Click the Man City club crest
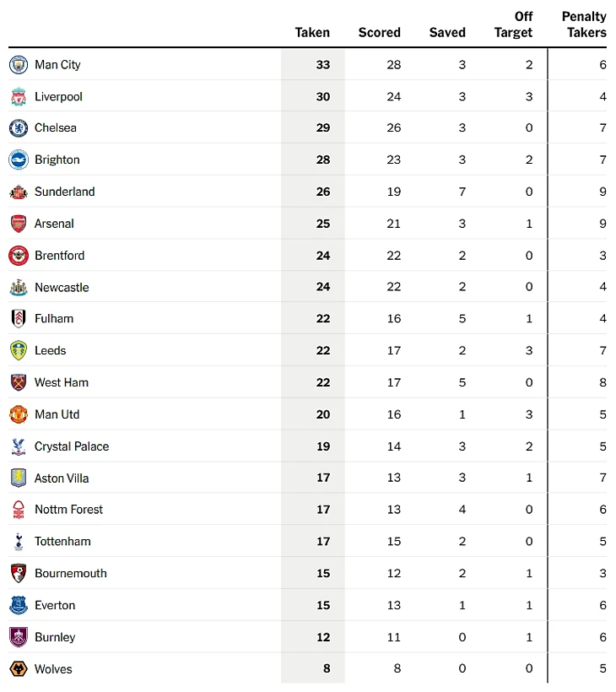 [19, 65]
